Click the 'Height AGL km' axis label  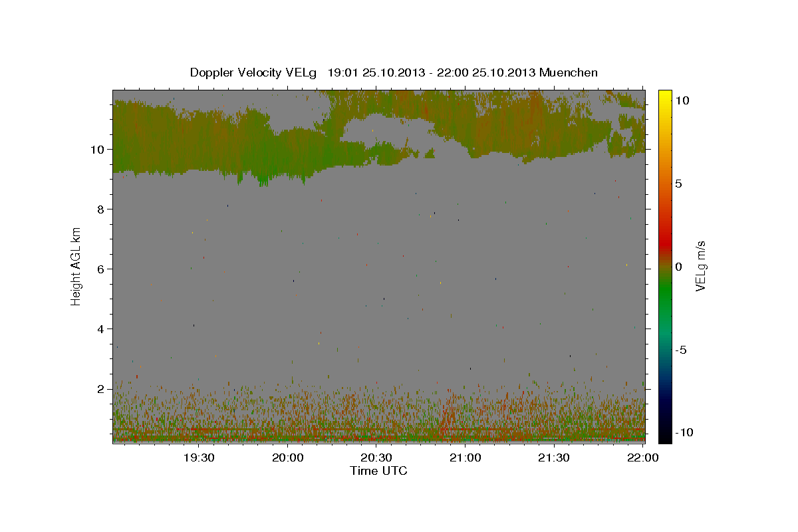(x=76, y=267)
